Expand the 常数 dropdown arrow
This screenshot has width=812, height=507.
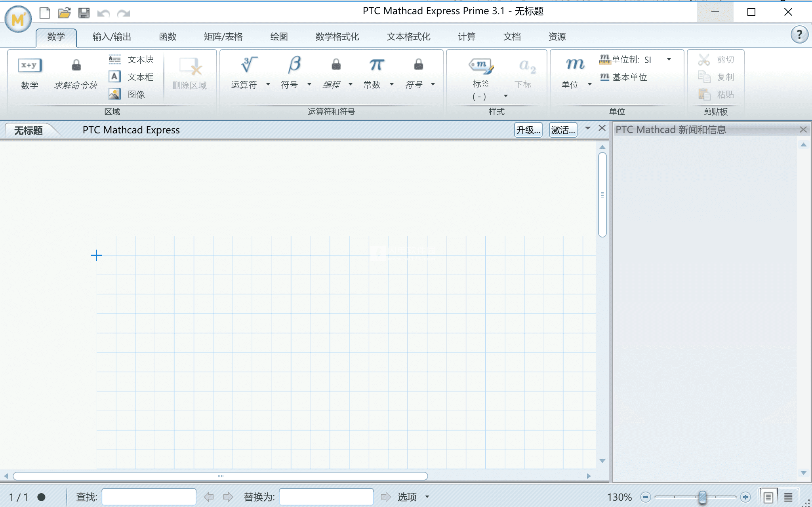[x=392, y=84]
